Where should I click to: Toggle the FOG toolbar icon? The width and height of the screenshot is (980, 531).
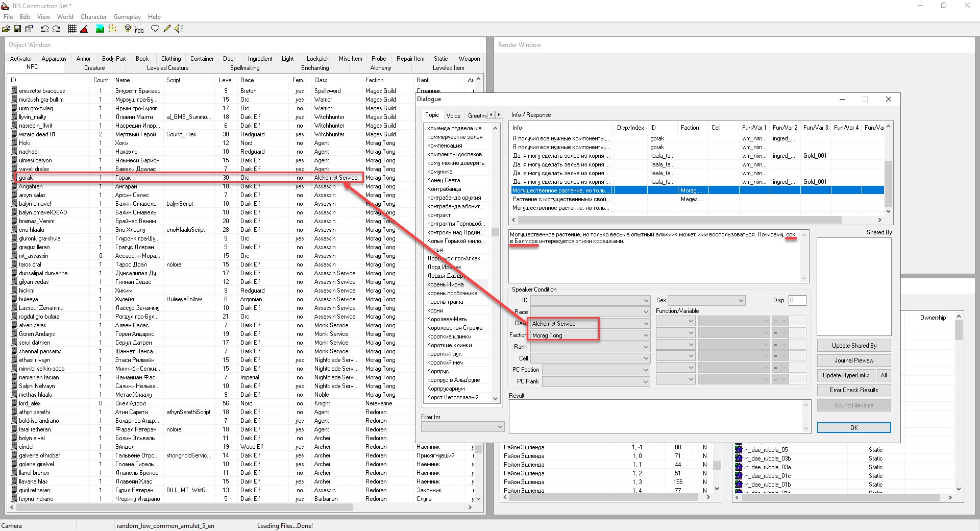click(x=139, y=29)
